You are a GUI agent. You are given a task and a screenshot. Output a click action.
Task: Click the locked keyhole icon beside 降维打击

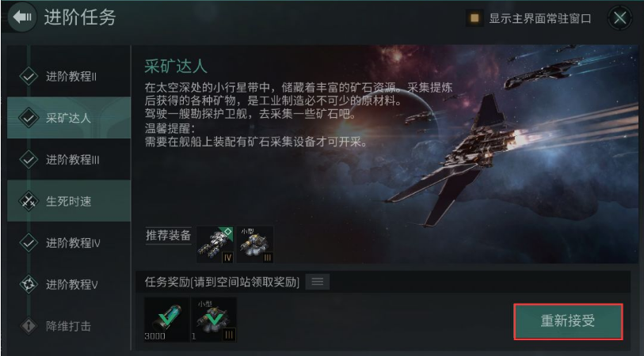tap(29, 326)
